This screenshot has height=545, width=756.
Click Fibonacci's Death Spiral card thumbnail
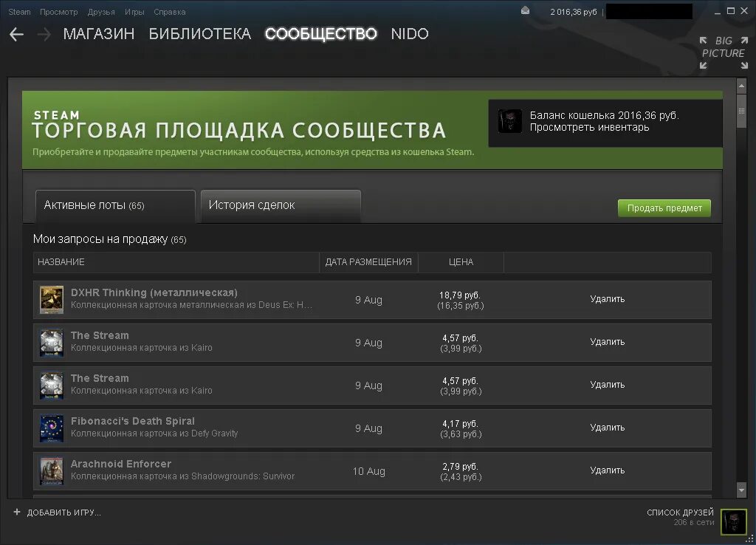[x=51, y=428]
